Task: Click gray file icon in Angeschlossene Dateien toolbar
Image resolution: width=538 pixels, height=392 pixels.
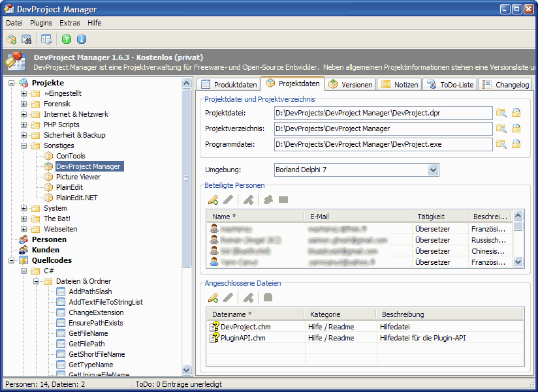Action: click(x=268, y=297)
